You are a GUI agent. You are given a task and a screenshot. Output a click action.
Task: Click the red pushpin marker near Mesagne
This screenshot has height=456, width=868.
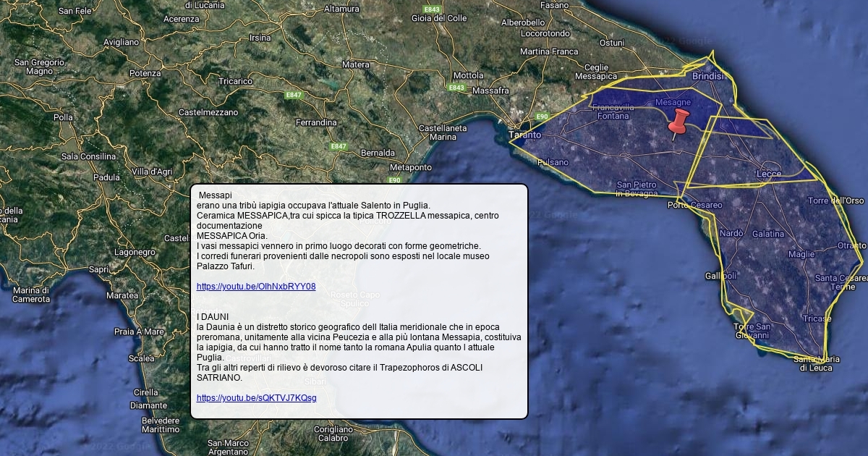point(678,124)
